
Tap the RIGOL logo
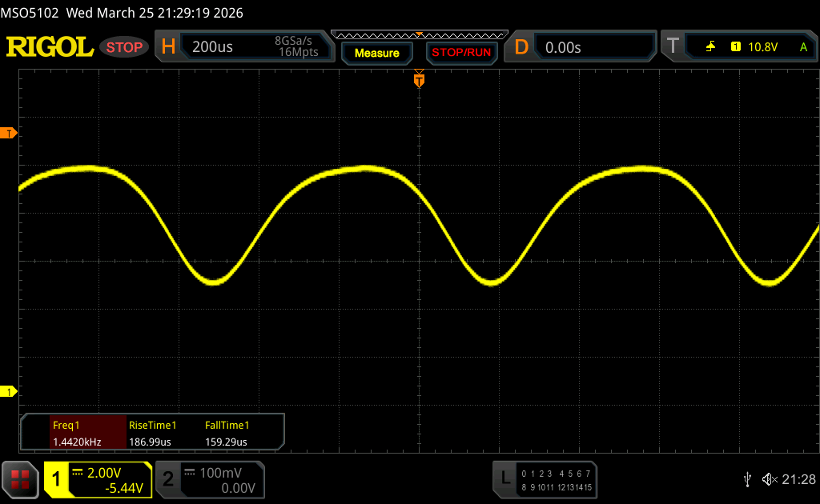[50, 47]
